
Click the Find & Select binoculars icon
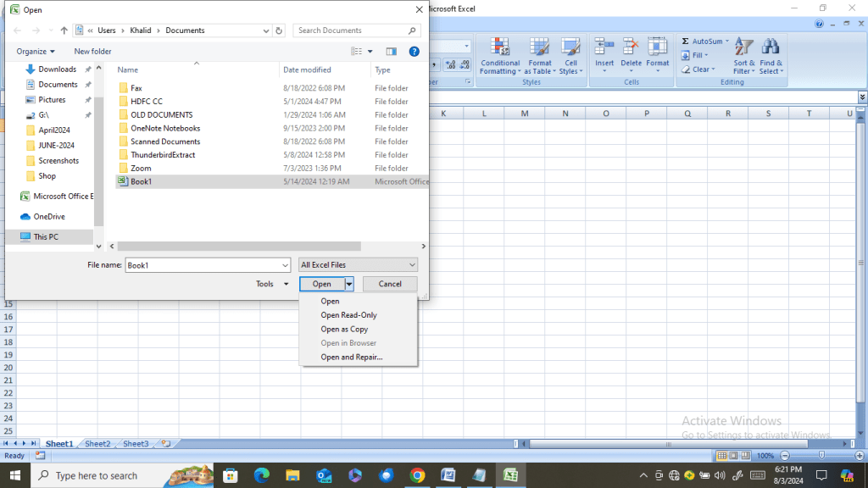tap(771, 47)
